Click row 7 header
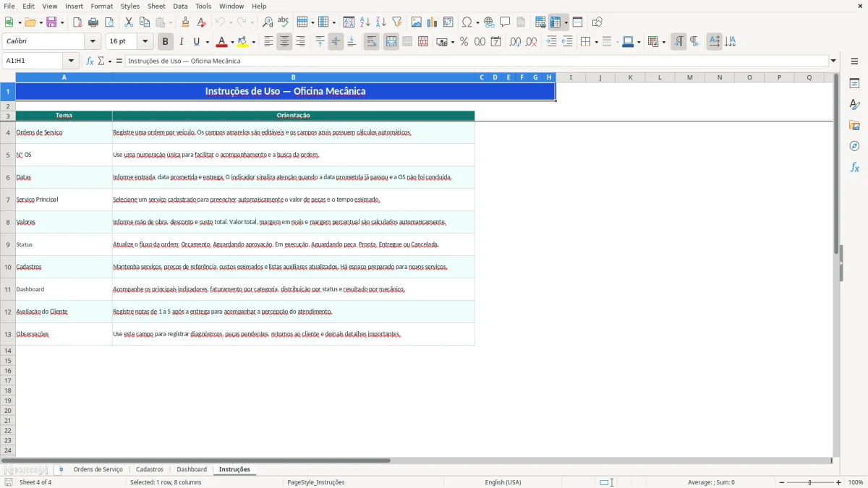This screenshot has height=488, width=868. 8,200
